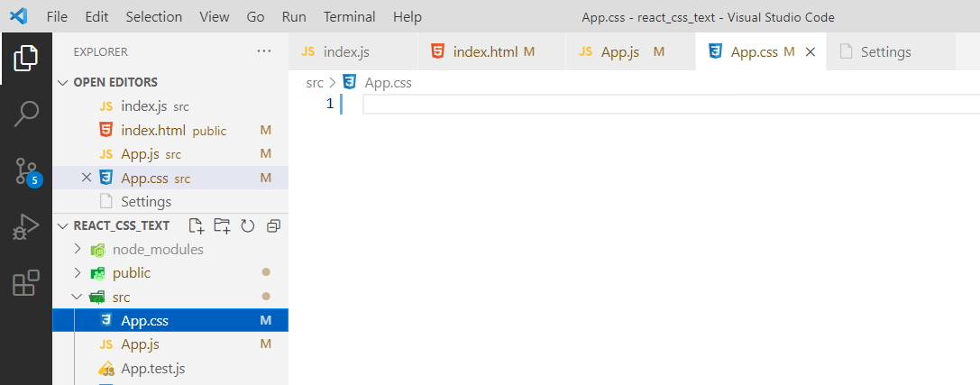This screenshot has width=980, height=385.
Task: Close App.css in Open Editors list
Action: (x=87, y=178)
